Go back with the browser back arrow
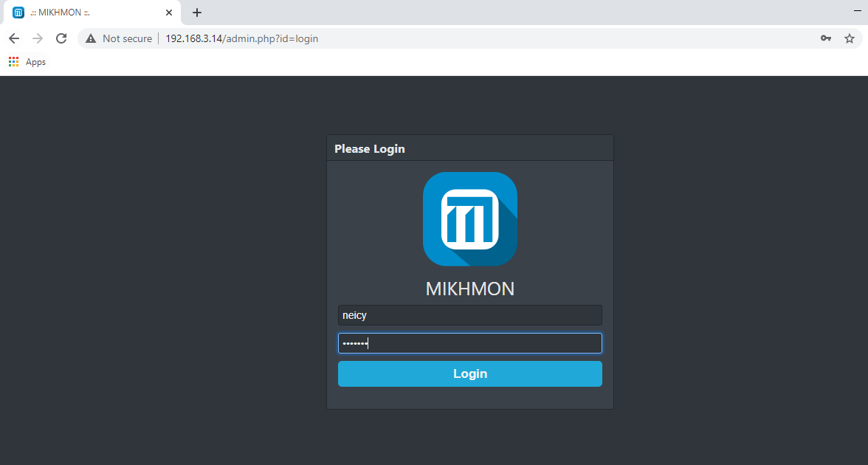Image resolution: width=868 pixels, height=465 pixels. coord(14,38)
